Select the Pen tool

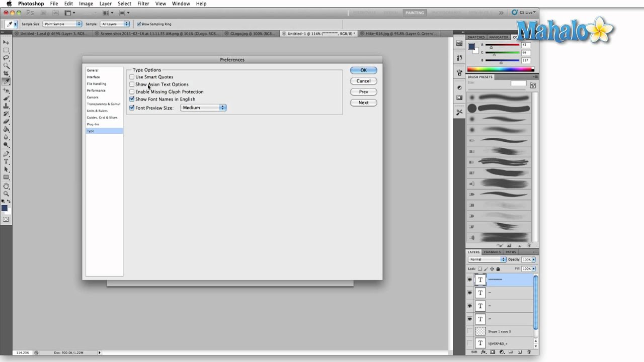7,154
